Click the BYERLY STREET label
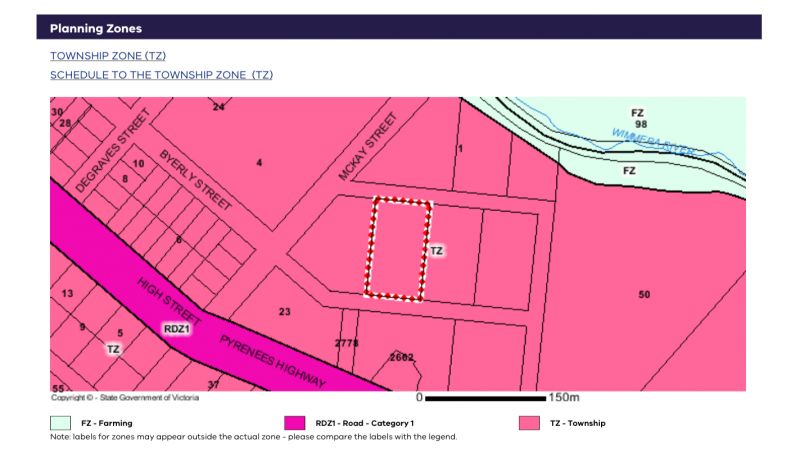This screenshot has width=800, height=463. 195,180
